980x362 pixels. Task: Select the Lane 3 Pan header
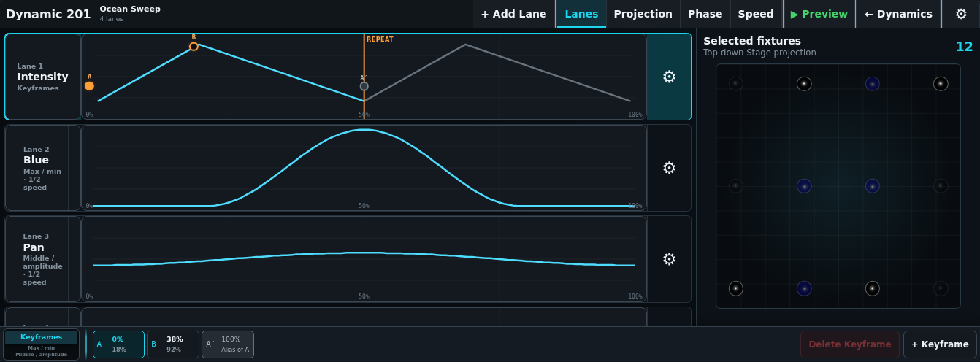(42, 259)
